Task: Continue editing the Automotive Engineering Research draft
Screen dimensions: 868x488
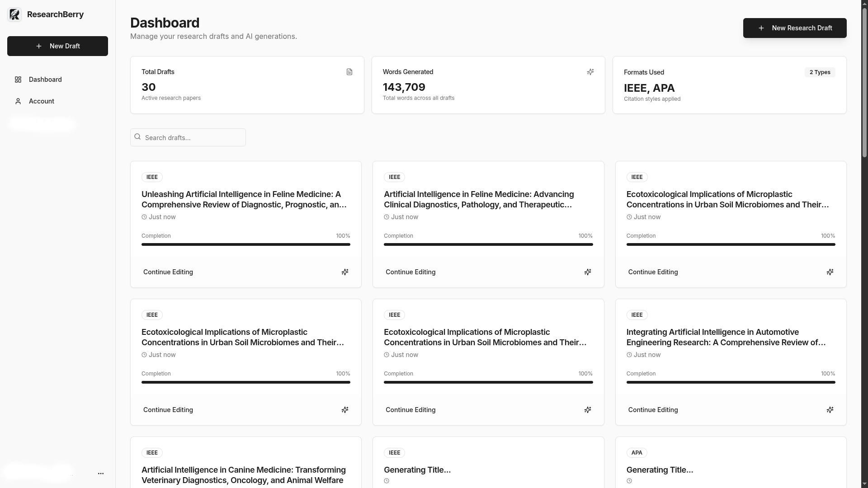Action: [x=653, y=410]
